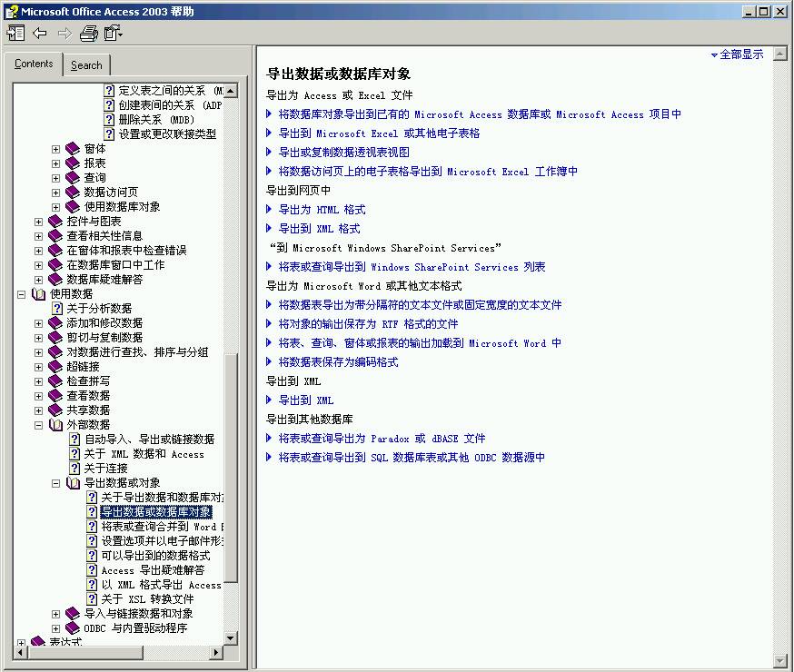Screen dimensions: 794x672
Task: Open link 导出到 Microsoft Excel 或其他电子表格
Action: coord(379,133)
